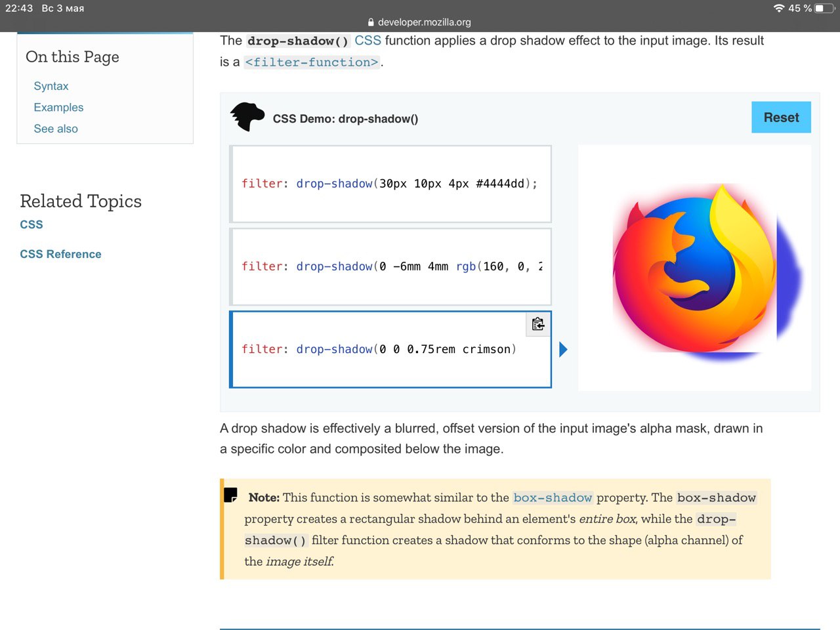Tap the battery indicator icon
Screen dimensions: 840x630
point(824,8)
